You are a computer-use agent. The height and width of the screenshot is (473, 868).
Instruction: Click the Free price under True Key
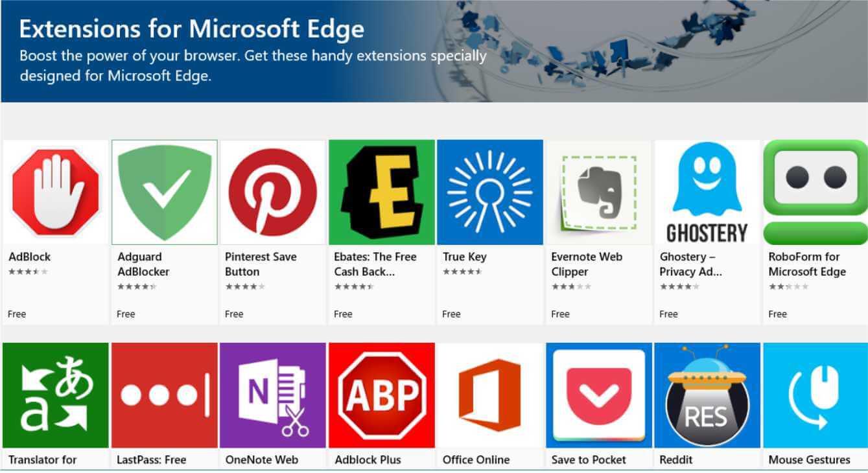(451, 314)
